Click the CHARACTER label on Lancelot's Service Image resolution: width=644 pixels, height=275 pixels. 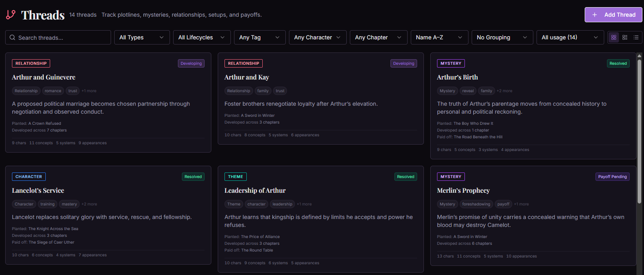(29, 177)
